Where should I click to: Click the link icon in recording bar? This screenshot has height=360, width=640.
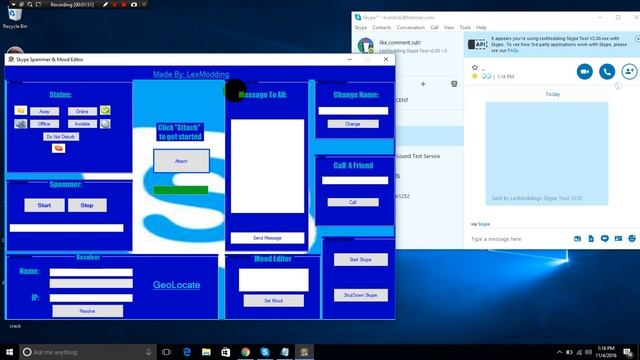[x=22, y=4]
